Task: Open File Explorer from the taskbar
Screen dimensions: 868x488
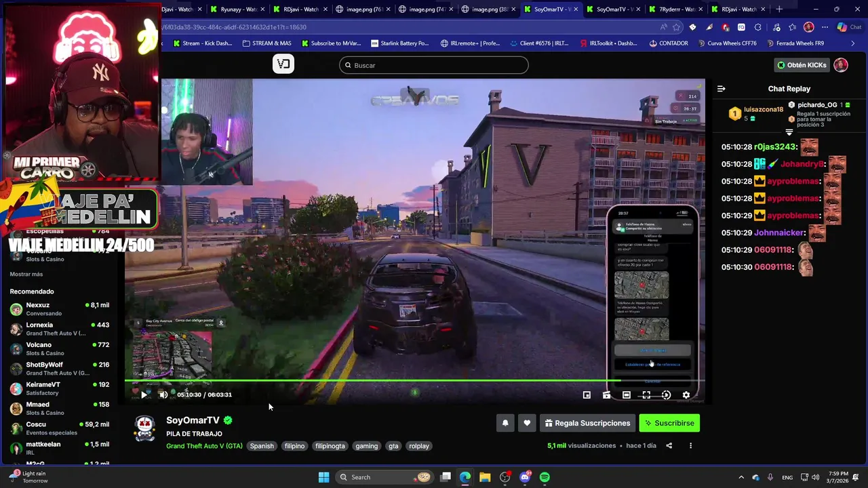Action: (485, 477)
